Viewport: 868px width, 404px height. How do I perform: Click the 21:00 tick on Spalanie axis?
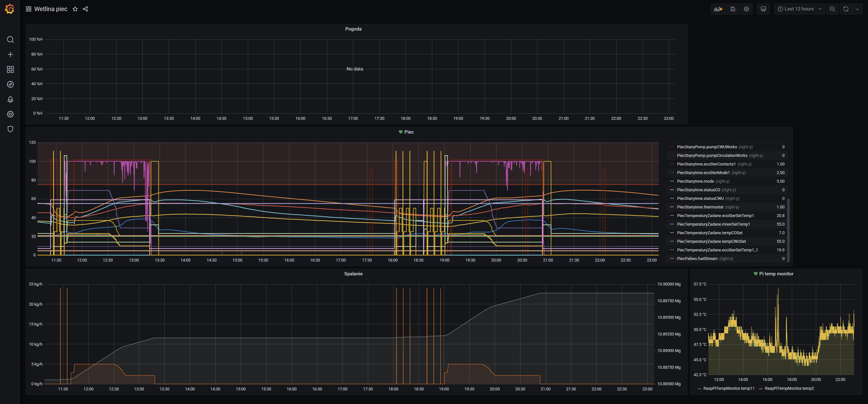pos(546,389)
